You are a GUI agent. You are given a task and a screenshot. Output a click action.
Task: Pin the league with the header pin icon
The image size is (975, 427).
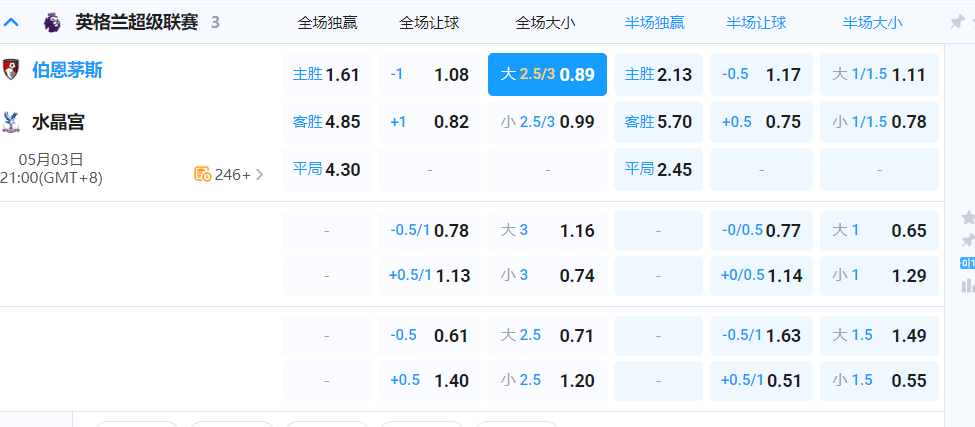[x=956, y=23]
